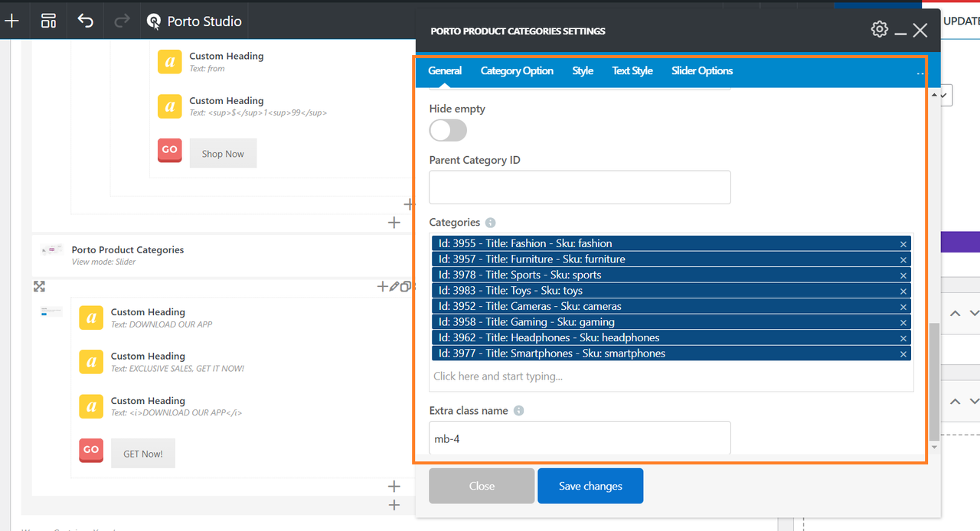Select the 'EXCLUSIVE SALES' Custom Heading icon
Screen dimensions: 980x531
(x=91, y=362)
